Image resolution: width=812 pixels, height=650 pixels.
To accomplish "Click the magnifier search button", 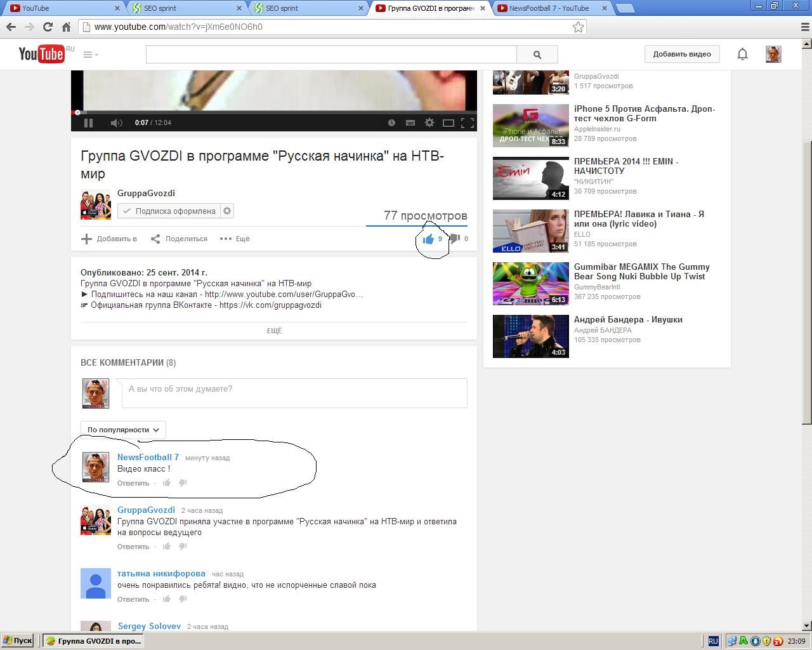I will click(x=537, y=54).
